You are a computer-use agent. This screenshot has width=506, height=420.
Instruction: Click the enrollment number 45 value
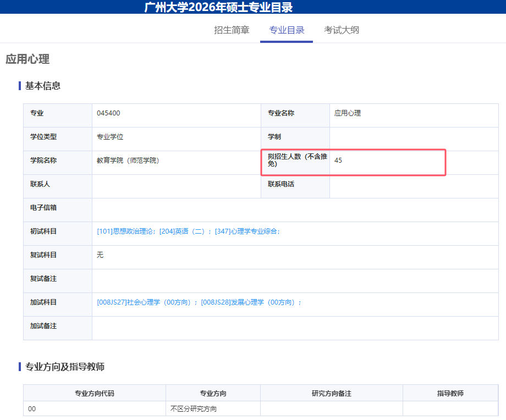[338, 161]
